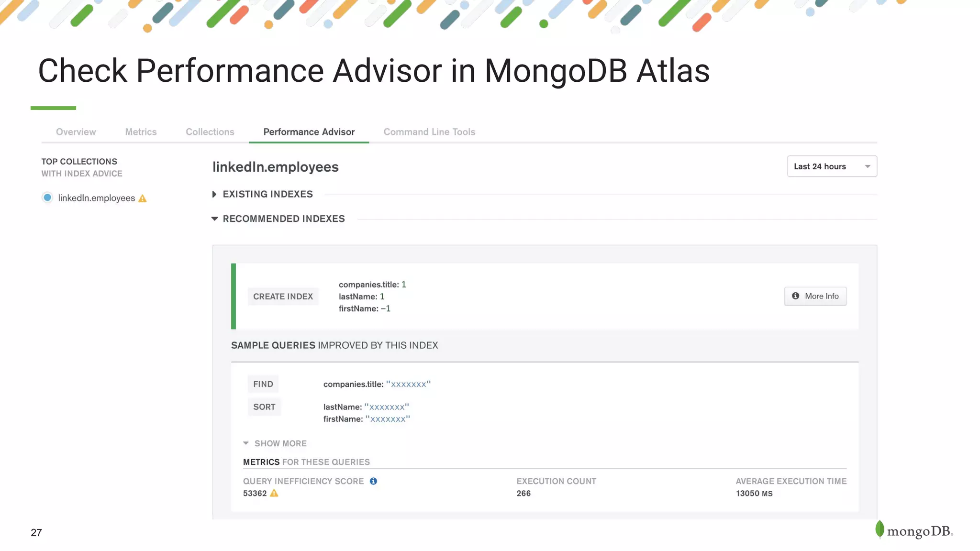Click the Sample Queries section heading
The image size is (980, 551).
[x=334, y=345]
